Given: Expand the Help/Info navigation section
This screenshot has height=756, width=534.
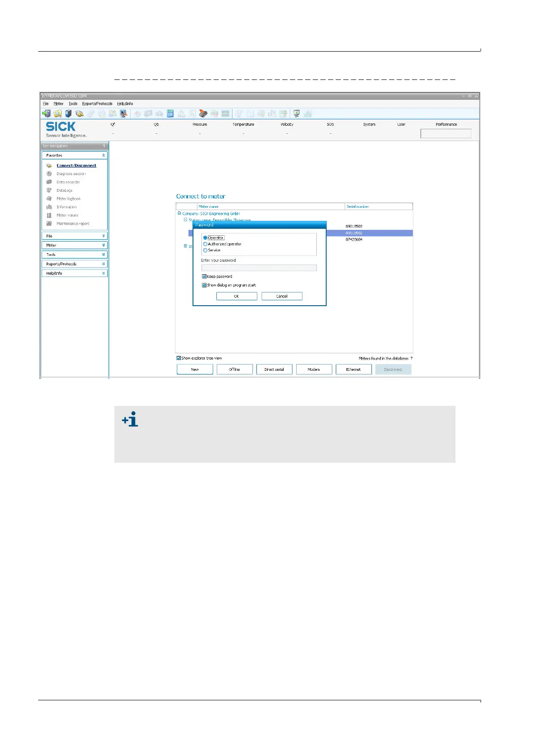Looking at the screenshot, I should click(x=104, y=273).
